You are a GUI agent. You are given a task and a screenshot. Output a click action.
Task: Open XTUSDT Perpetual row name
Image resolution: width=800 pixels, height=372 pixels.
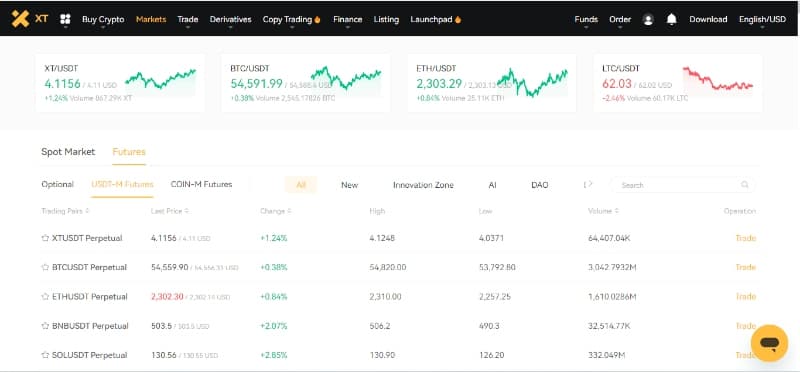(87, 238)
